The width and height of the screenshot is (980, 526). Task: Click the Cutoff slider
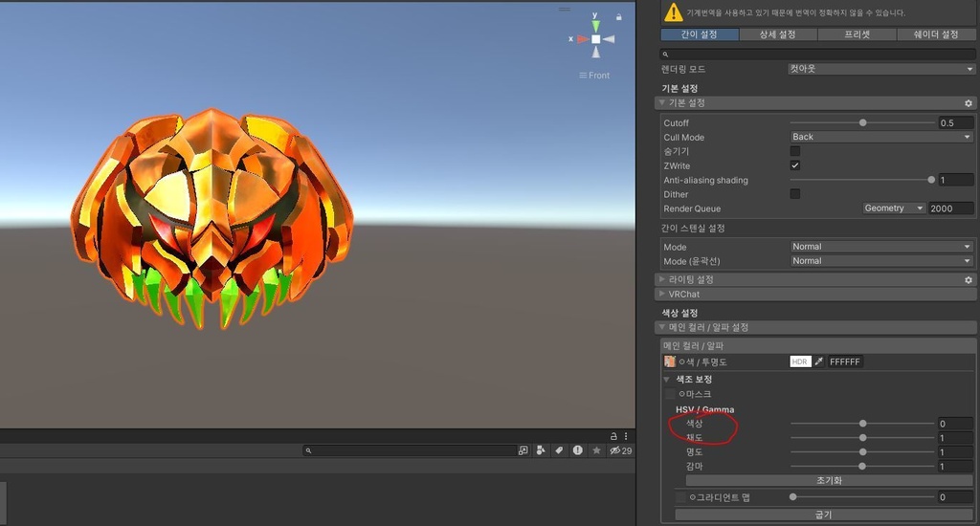coord(862,123)
